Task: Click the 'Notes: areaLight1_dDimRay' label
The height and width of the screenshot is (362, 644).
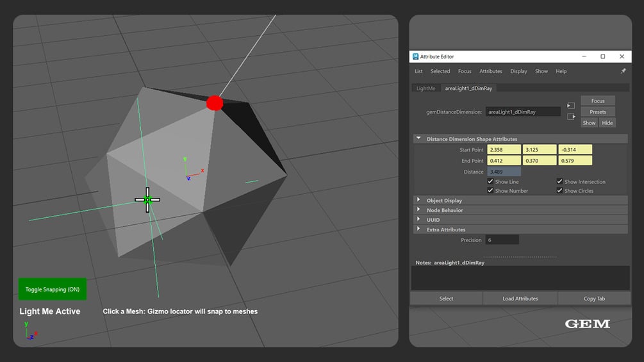Action: tap(450, 262)
